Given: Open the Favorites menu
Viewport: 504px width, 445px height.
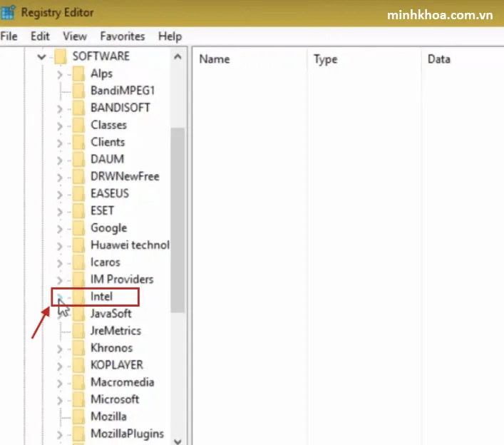Looking at the screenshot, I should [x=122, y=36].
